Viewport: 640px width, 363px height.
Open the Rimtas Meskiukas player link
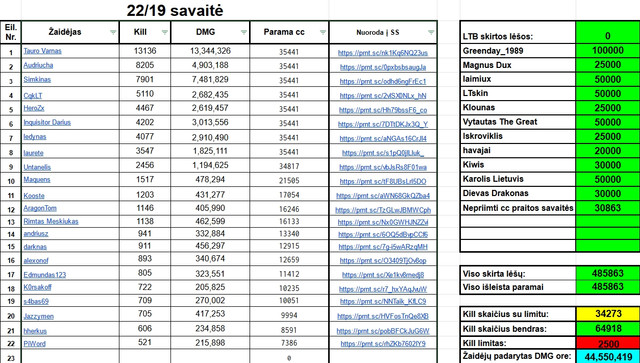click(x=51, y=222)
